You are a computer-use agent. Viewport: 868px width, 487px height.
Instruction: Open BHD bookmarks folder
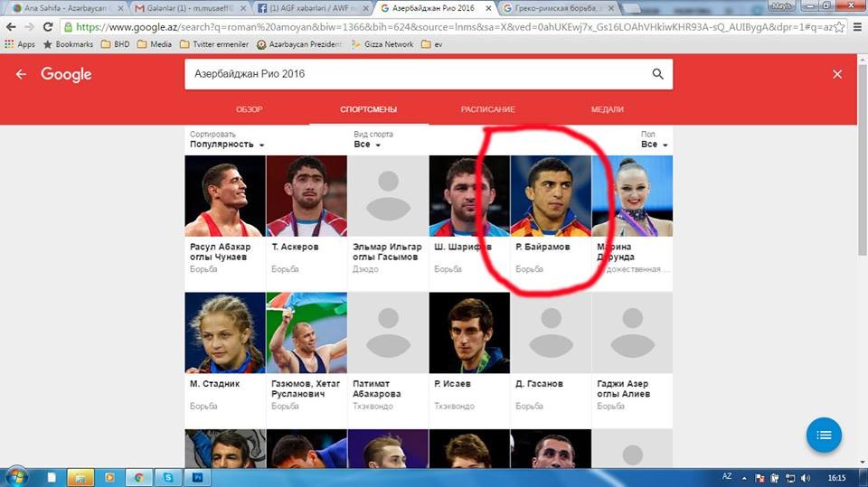[x=115, y=44]
